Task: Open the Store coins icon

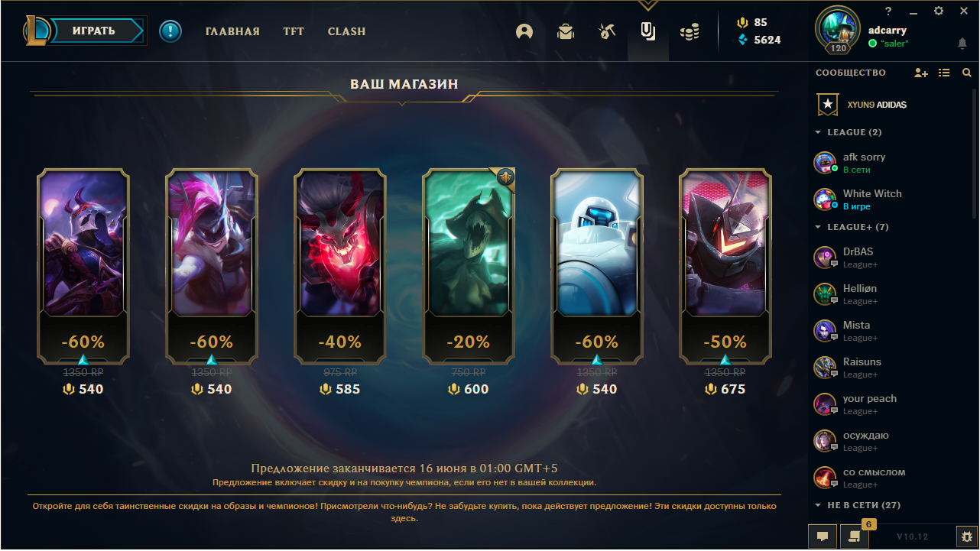Action: coord(690,31)
